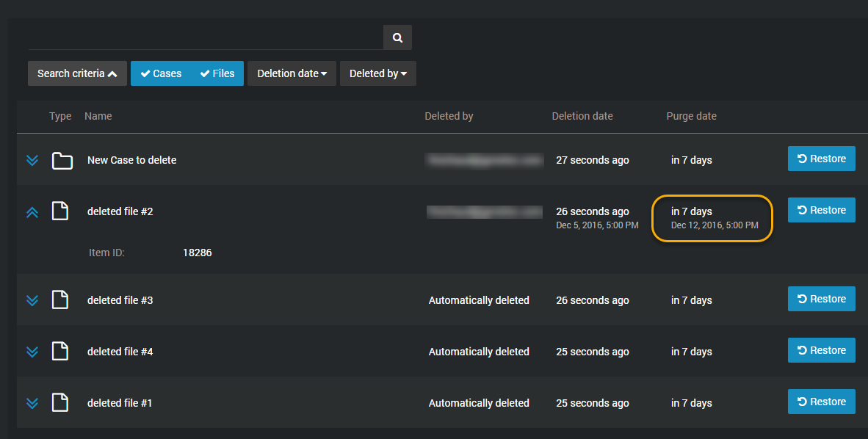
Task: Click 'Dec 12, 2016, 5:00 PM' purge timestamp
Action: click(715, 225)
